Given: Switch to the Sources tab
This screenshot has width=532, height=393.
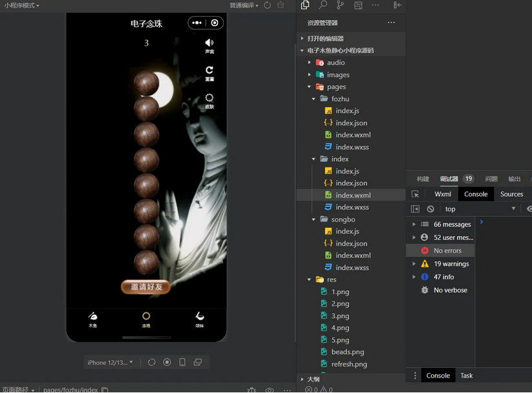Looking at the screenshot, I should click(511, 194).
